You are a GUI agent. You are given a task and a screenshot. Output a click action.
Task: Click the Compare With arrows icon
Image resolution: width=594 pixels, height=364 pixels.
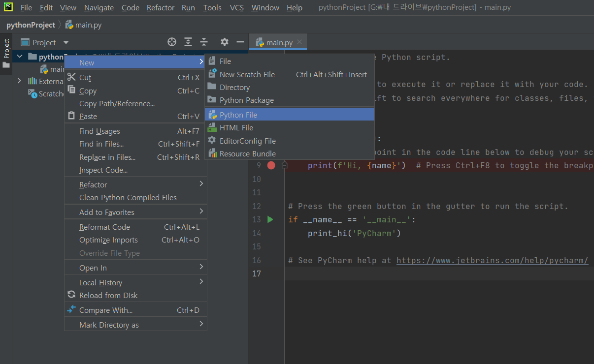click(71, 309)
